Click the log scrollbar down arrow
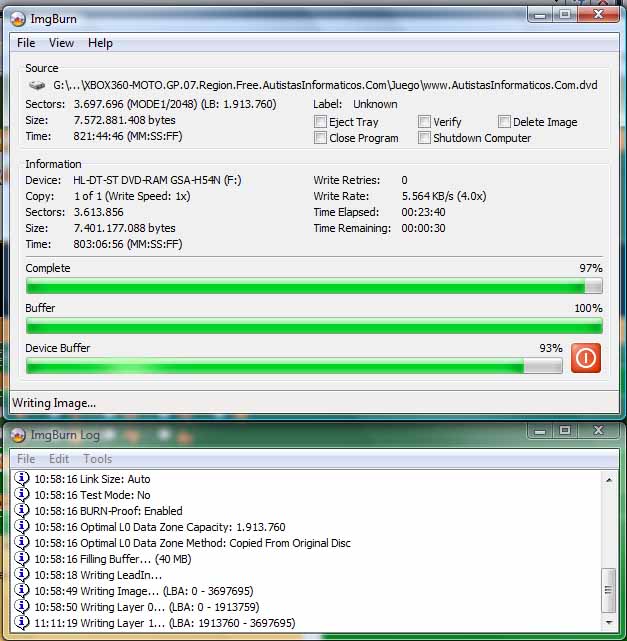The image size is (627, 641). click(x=609, y=623)
